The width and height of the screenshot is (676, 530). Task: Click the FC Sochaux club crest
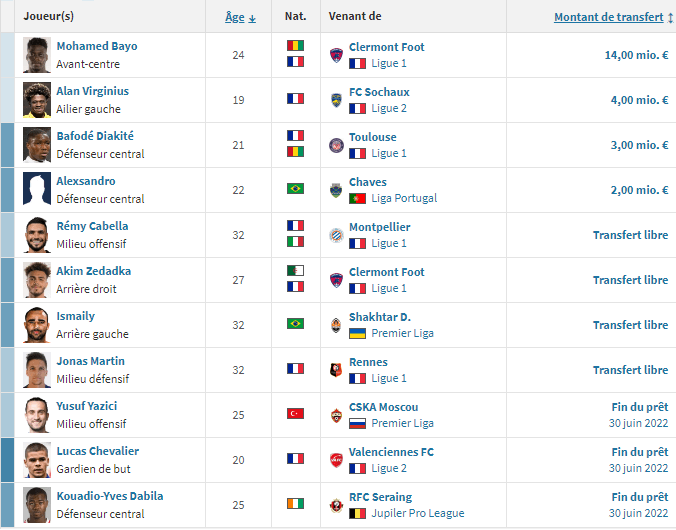click(x=336, y=100)
